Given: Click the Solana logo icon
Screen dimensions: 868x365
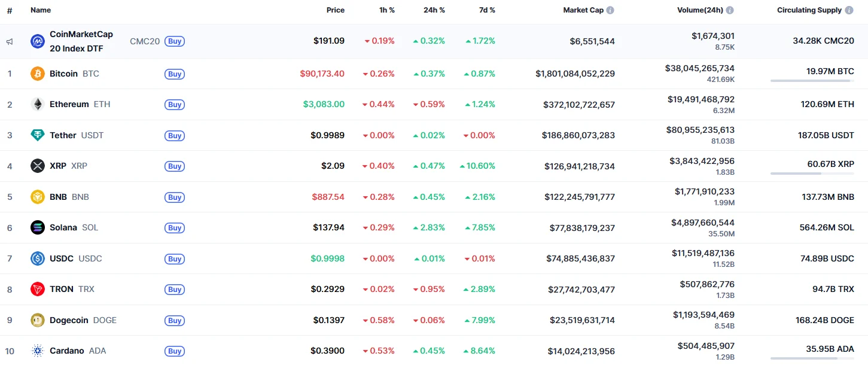Looking at the screenshot, I should [38, 227].
